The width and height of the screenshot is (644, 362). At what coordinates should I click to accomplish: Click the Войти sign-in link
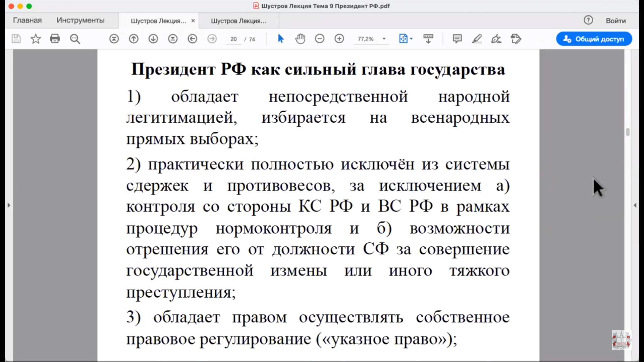616,21
